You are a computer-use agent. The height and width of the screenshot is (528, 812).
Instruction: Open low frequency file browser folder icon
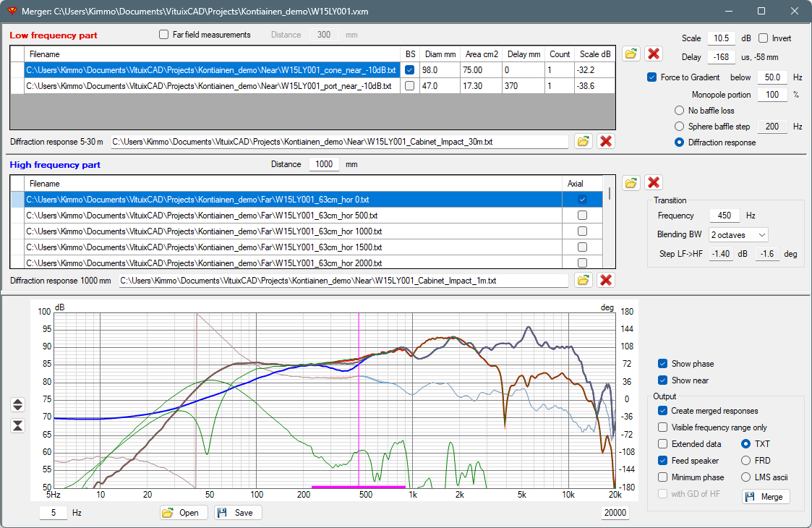pyautogui.click(x=631, y=54)
